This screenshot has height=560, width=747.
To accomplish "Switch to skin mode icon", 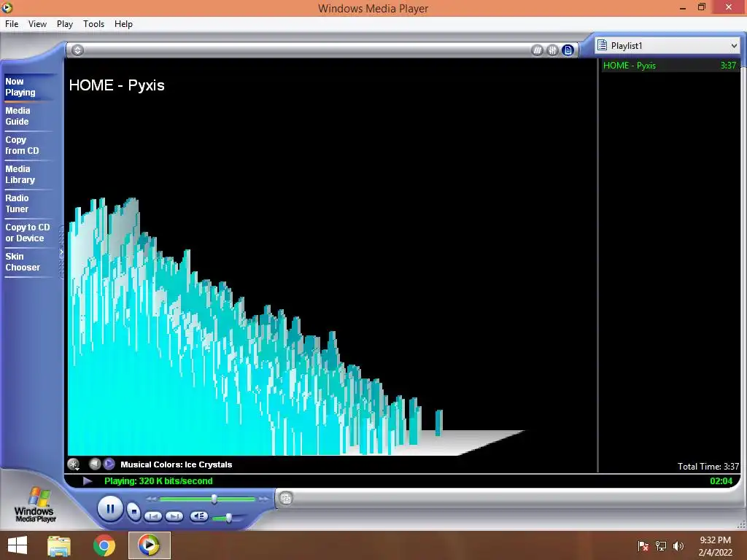I will point(286,499).
